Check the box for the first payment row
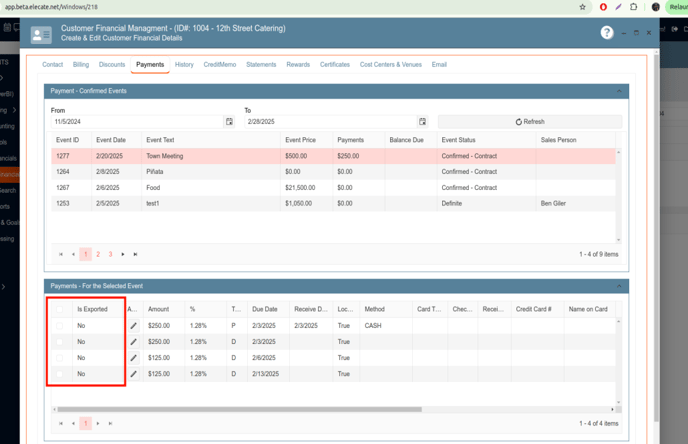The width and height of the screenshot is (688, 444). 59,325
